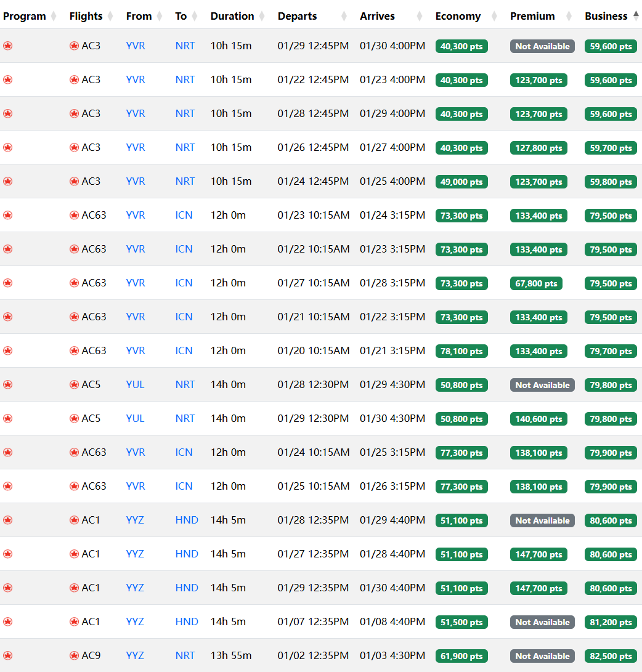The height and width of the screenshot is (672, 642).
Task: Click the program icon in the AC5 01/28 row
Action: [x=8, y=384]
